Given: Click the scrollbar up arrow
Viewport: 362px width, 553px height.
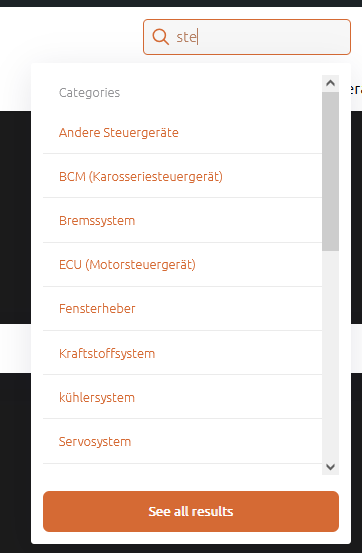Looking at the screenshot, I should click(x=331, y=83).
